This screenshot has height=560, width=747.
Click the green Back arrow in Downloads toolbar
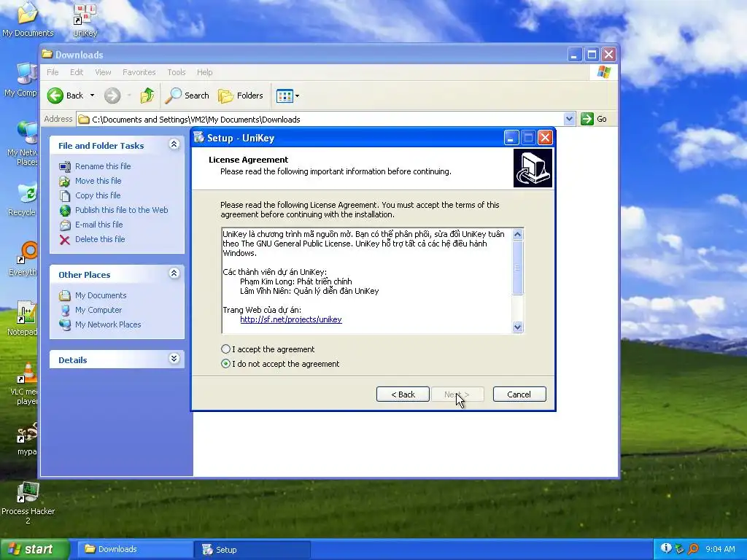point(55,96)
